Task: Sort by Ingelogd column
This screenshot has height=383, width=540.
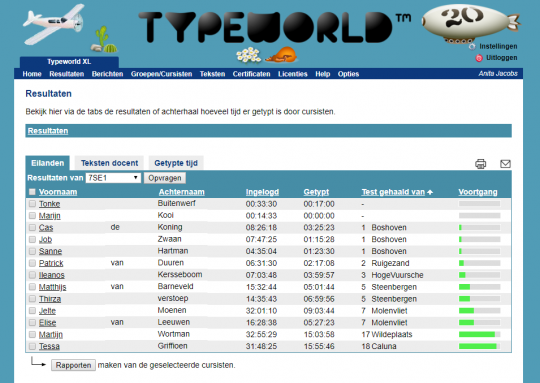Action: [262, 192]
